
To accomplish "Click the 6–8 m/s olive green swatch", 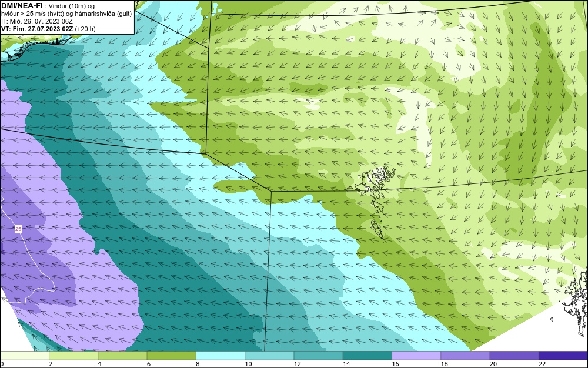I will point(171,356).
